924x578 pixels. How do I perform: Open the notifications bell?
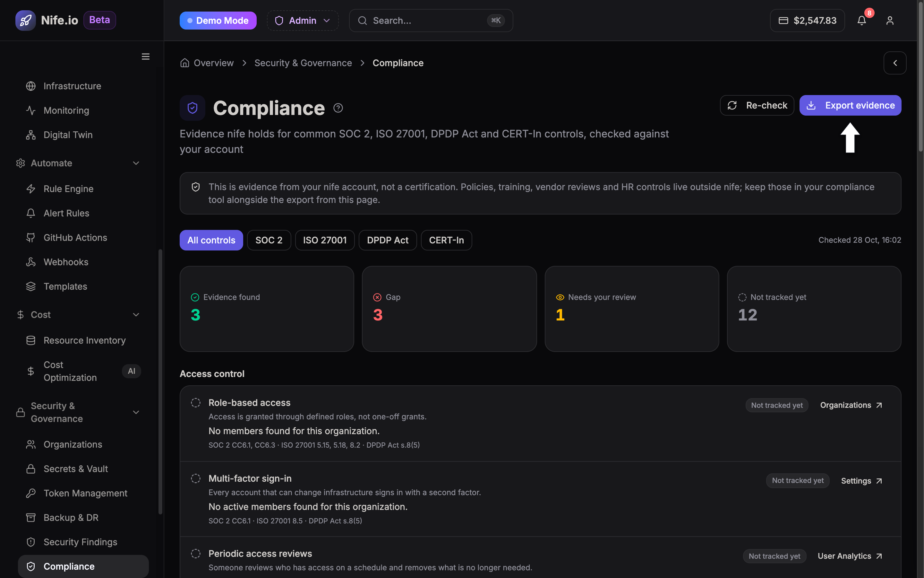click(862, 20)
